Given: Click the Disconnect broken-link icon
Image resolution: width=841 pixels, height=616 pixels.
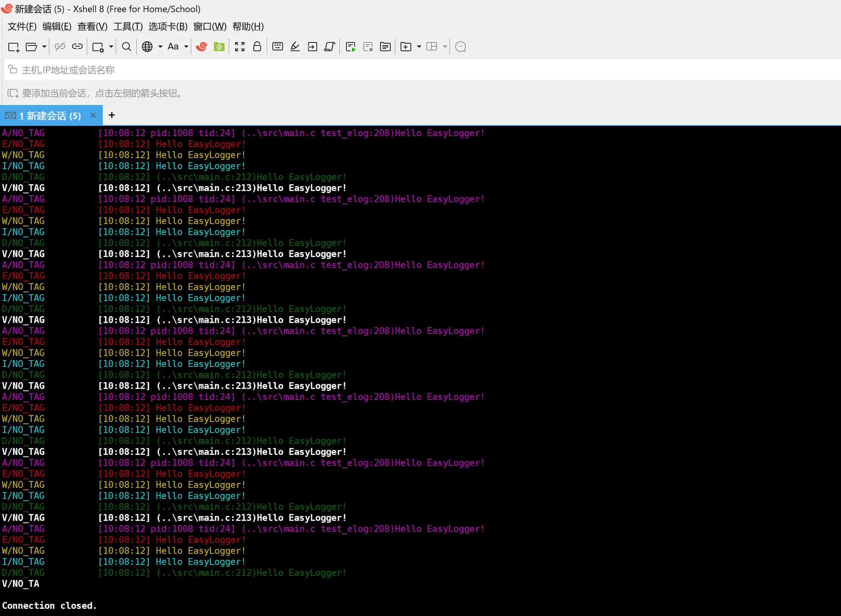Looking at the screenshot, I should [x=60, y=47].
